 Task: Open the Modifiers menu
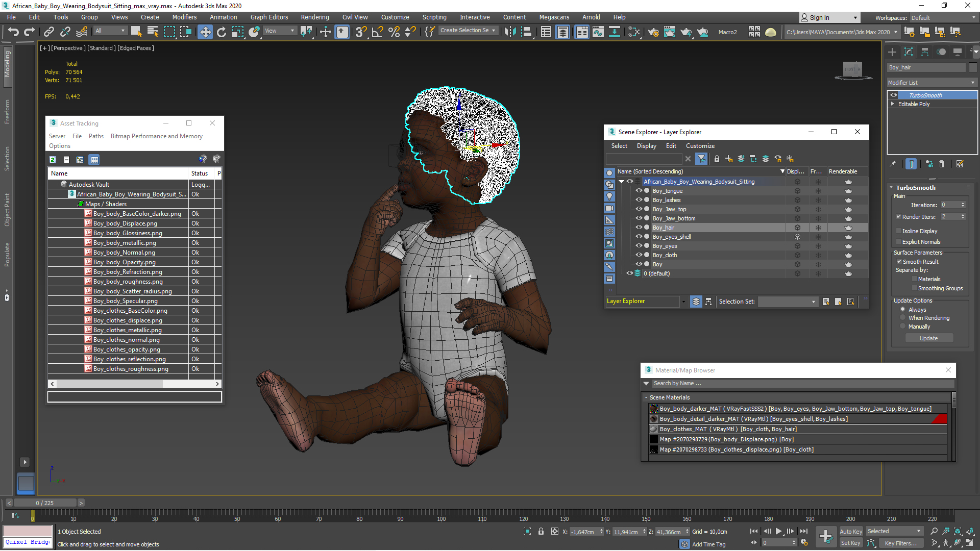tap(184, 17)
